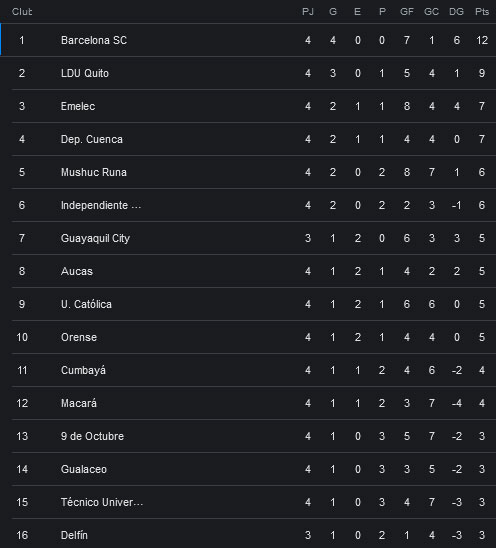This screenshot has width=496, height=548.
Task: Select the GF column header
Action: pyautogui.click(x=407, y=12)
